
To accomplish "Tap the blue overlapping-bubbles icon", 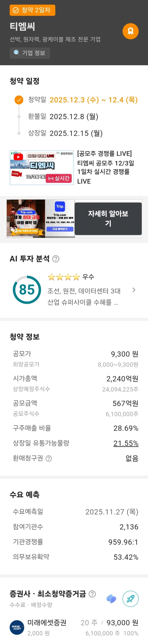I will point(111,599).
